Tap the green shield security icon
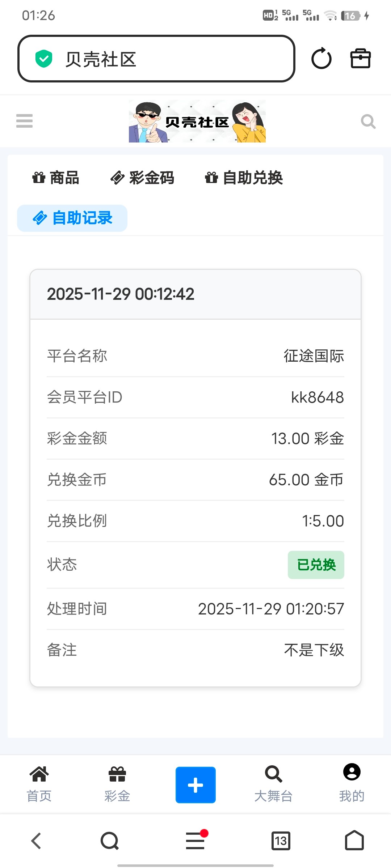The height and width of the screenshot is (868, 391). click(44, 59)
